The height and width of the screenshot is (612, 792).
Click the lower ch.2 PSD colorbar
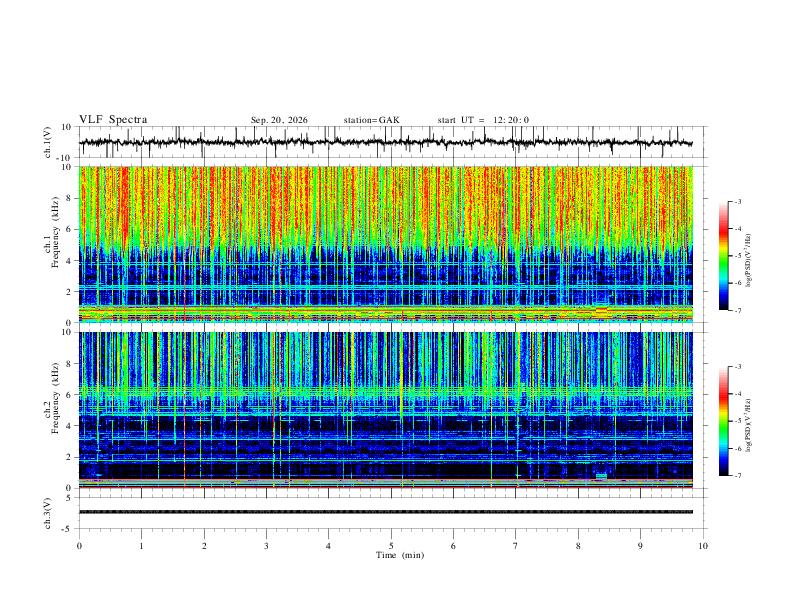tap(723, 421)
